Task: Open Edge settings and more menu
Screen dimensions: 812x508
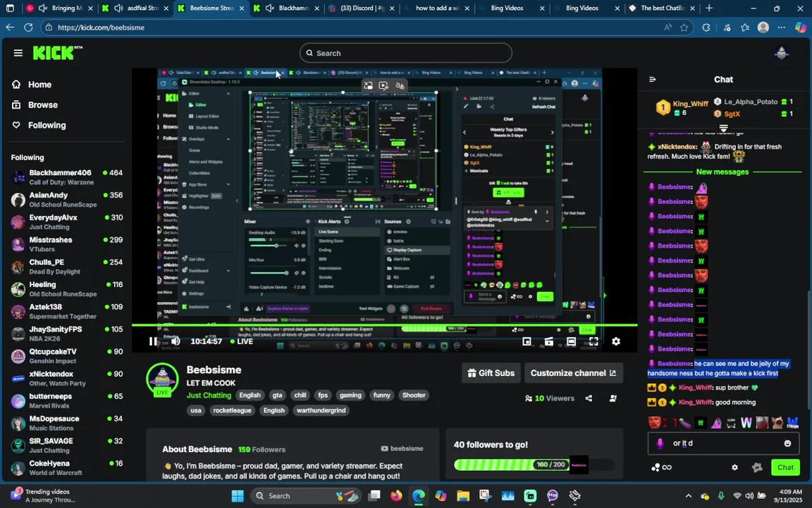Action: 782,28
